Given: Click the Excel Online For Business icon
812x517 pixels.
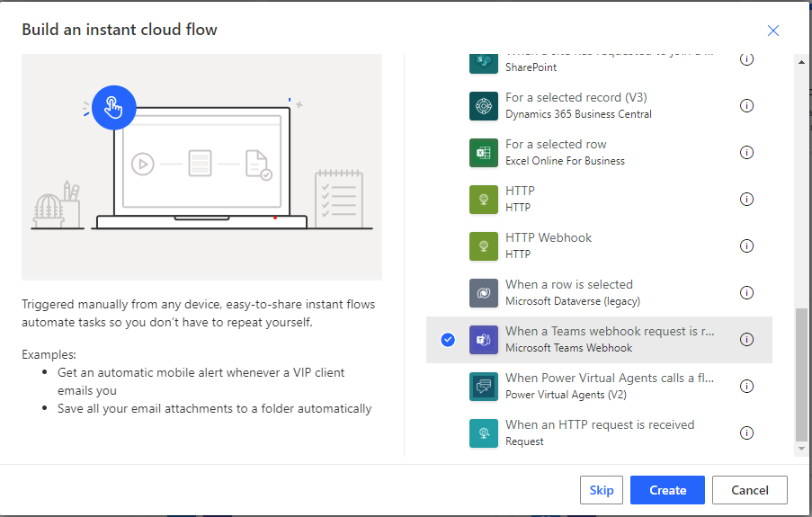Looking at the screenshot, I should click(483, 152).
